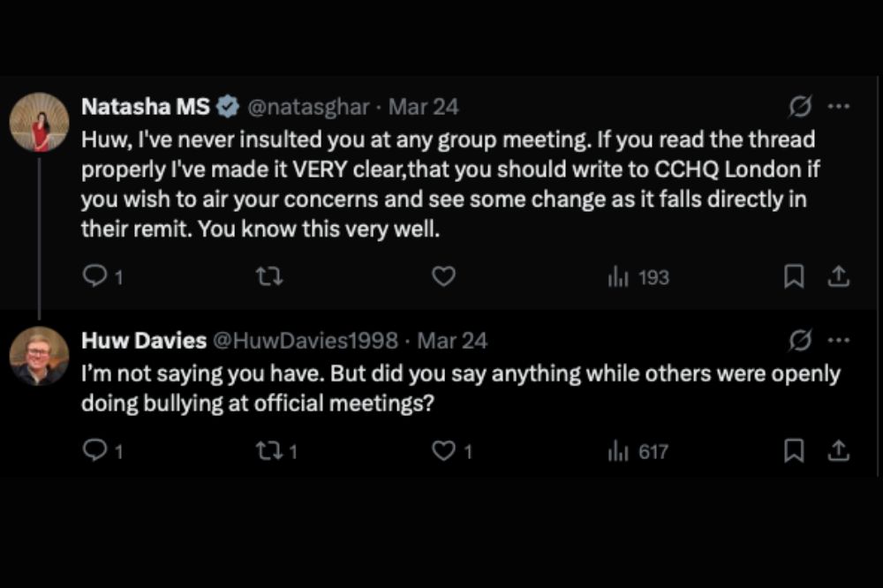This screenshot has height=588, width=883.
Task: Reply to Natasha MS's tweet
Action: click(x=94, y=277)
